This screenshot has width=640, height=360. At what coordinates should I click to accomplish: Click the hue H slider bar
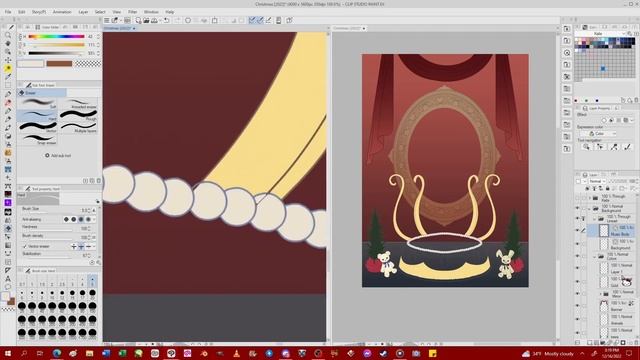(56, 36)
